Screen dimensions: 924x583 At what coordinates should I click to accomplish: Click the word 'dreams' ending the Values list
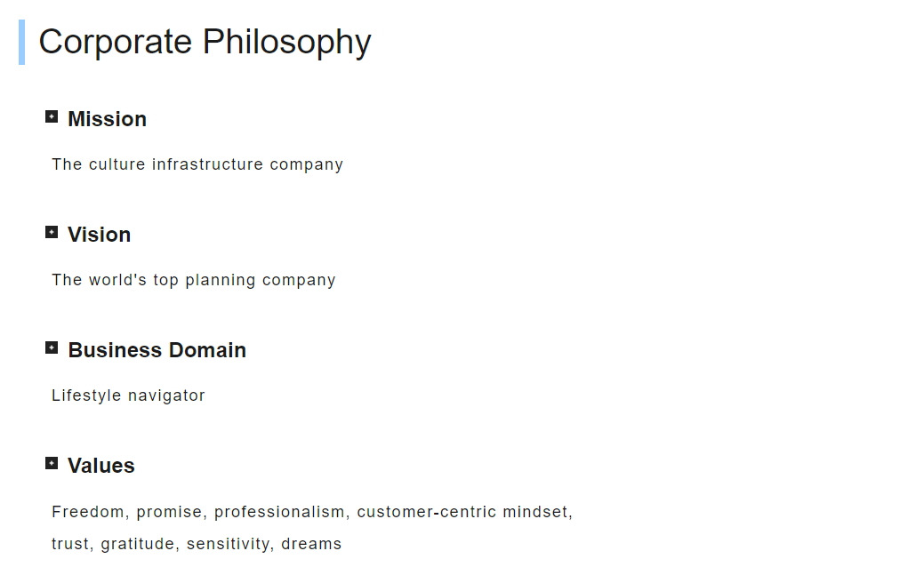[311, 544]
